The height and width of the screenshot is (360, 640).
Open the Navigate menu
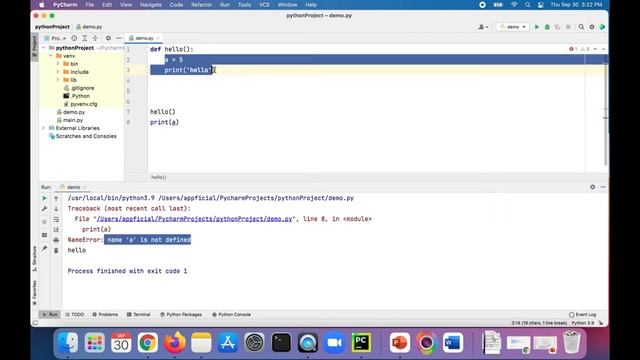151,5
